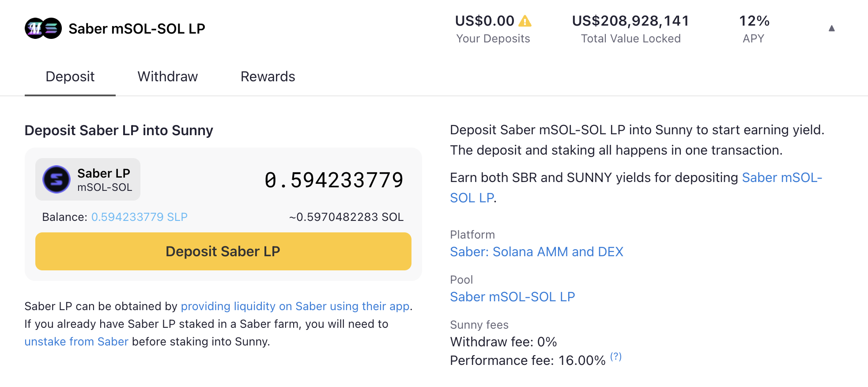
Task: Select the Deposit tab
Action: pos(70,76)
